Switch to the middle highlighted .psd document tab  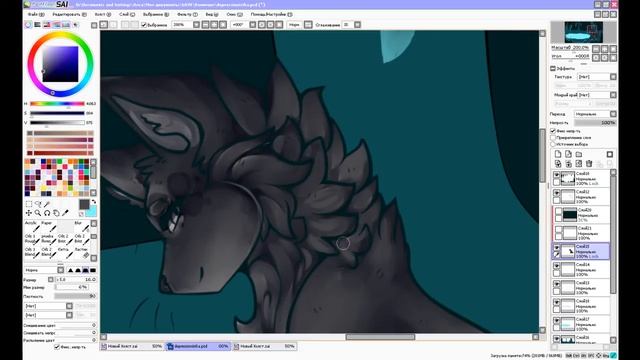198,346
